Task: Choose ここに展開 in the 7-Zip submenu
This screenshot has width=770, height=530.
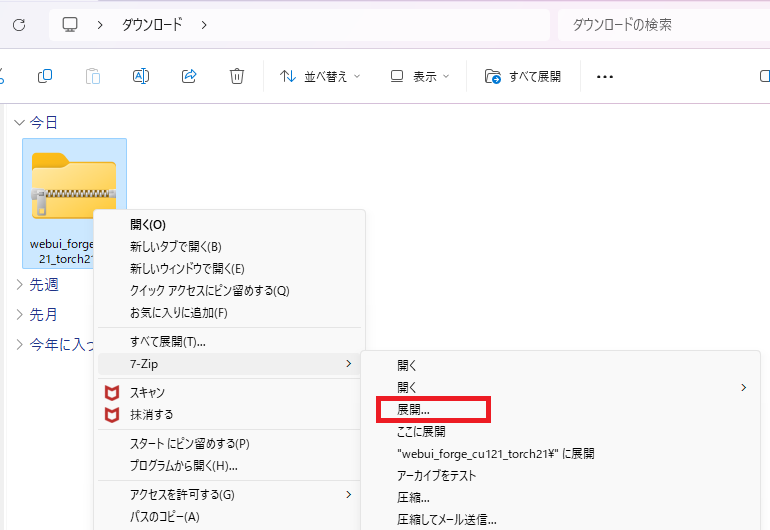Action: (x=560, y=432)
